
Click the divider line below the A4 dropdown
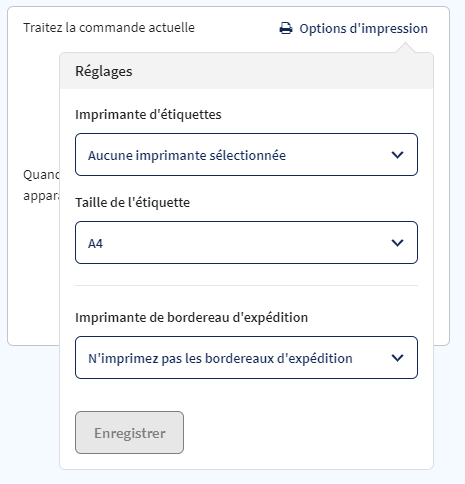pyautogui.click(x=246, y=285)
